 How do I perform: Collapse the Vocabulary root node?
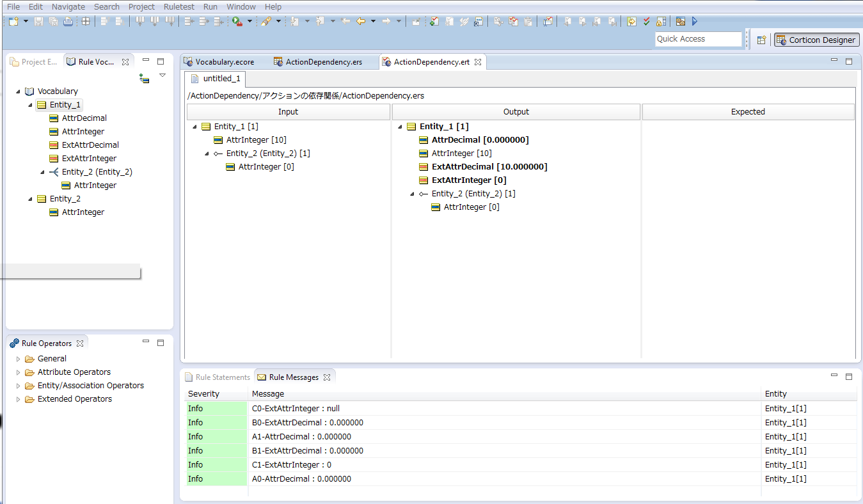18,91
